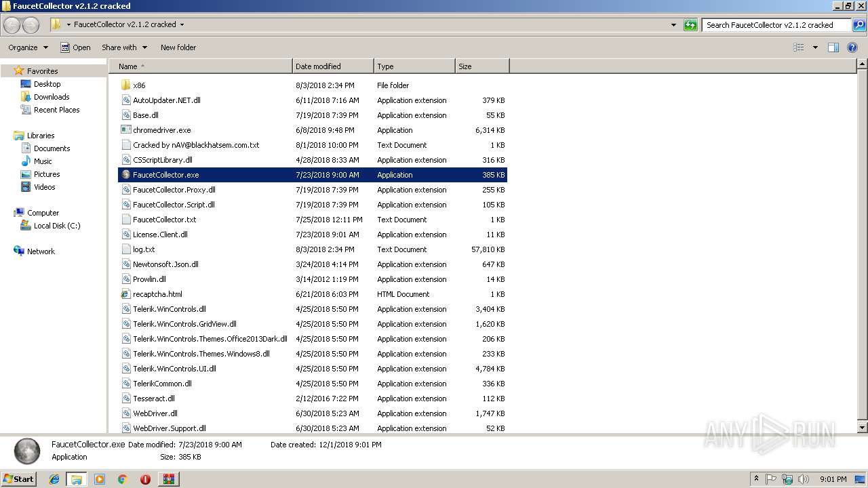Screen dimensions: 868x488
Task: Click Chrome icon in taskbar
Action: tap(122, 479)
